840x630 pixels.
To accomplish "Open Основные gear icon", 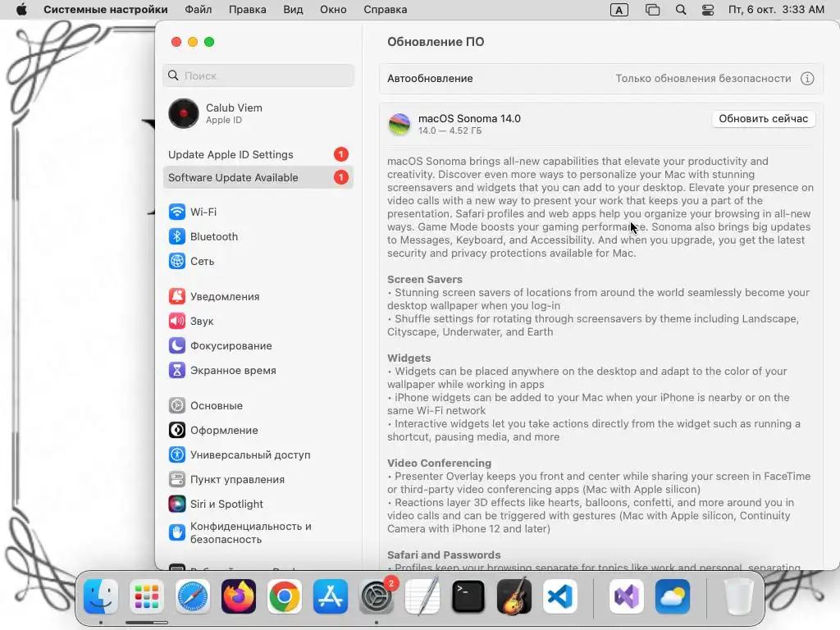I will (x=177, y=405).
